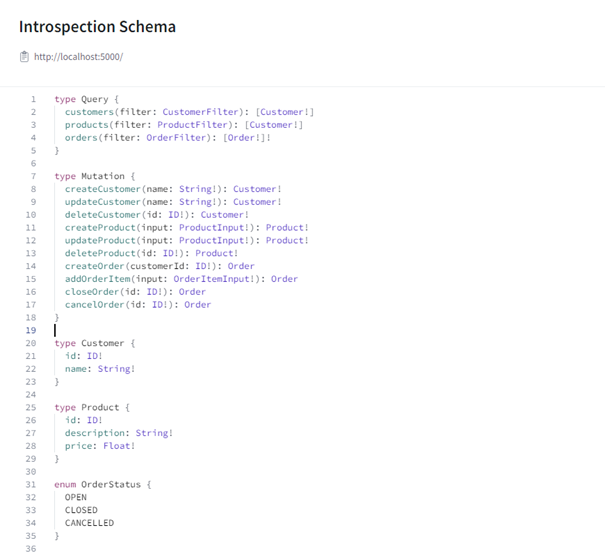Image resolution: width=605 pixels, height=553 pixels.
Task: Click the products field on line 3
Action: click(87, 125)
